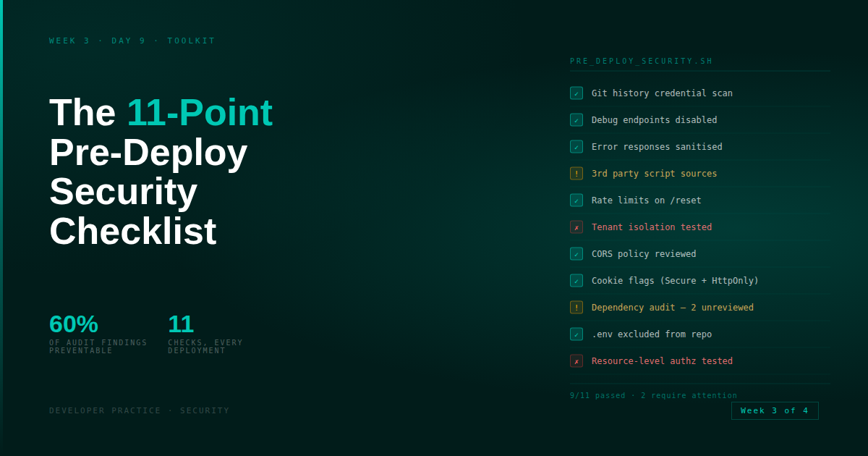Screen dimensions: 868x456
Task: Toggle the .env excluded from repo check box
Action: tap(576, 334)
